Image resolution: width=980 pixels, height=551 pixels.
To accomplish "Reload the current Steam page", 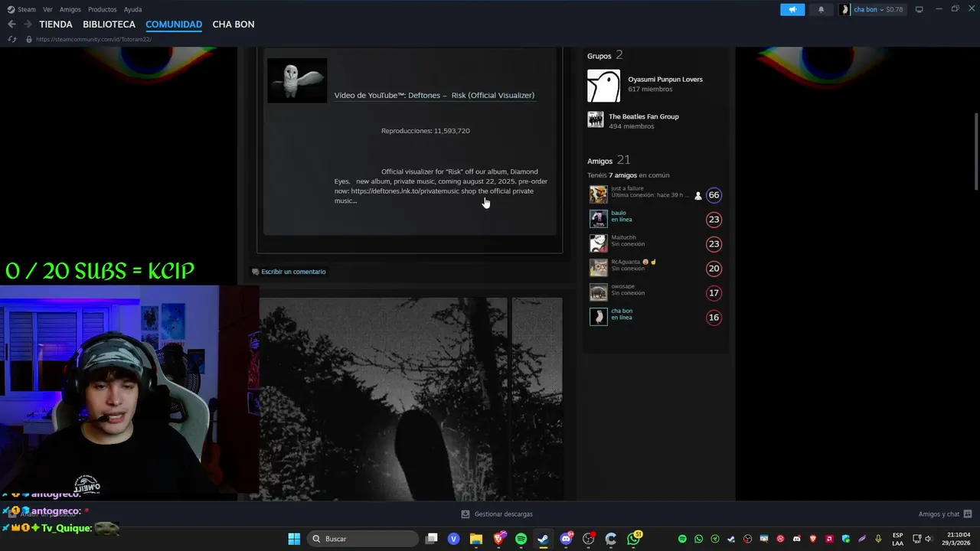I will (x=11, y=39).
